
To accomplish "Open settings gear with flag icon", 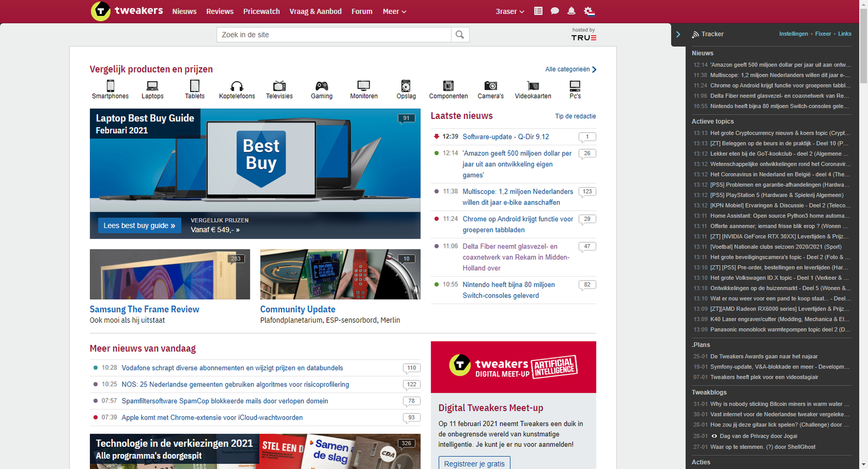I will (589, 11).
